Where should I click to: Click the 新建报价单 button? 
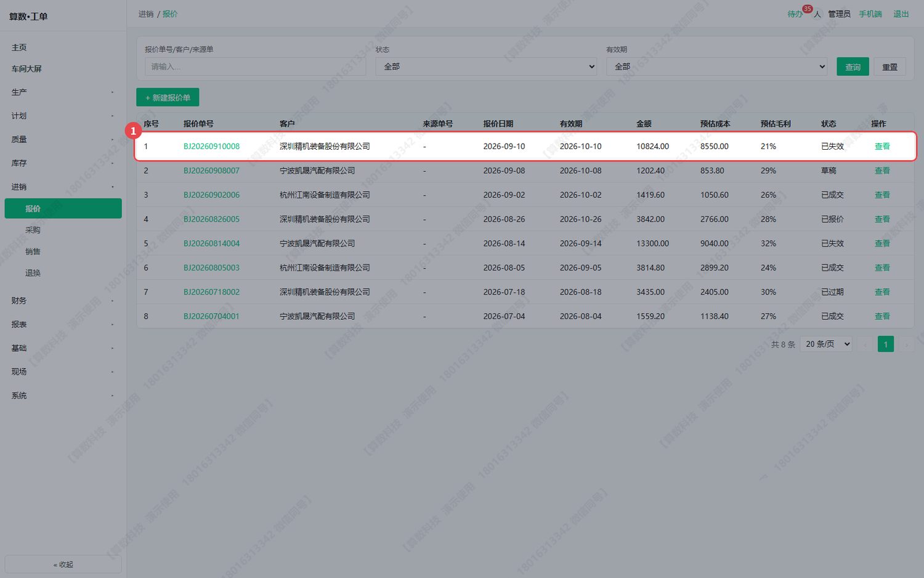[x=168, y=97]
